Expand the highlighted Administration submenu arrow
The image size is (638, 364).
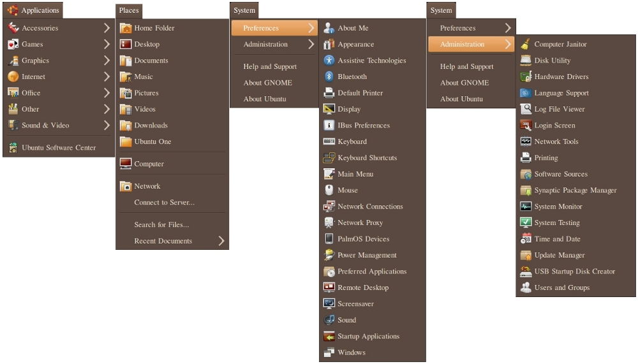click(507, 44)
